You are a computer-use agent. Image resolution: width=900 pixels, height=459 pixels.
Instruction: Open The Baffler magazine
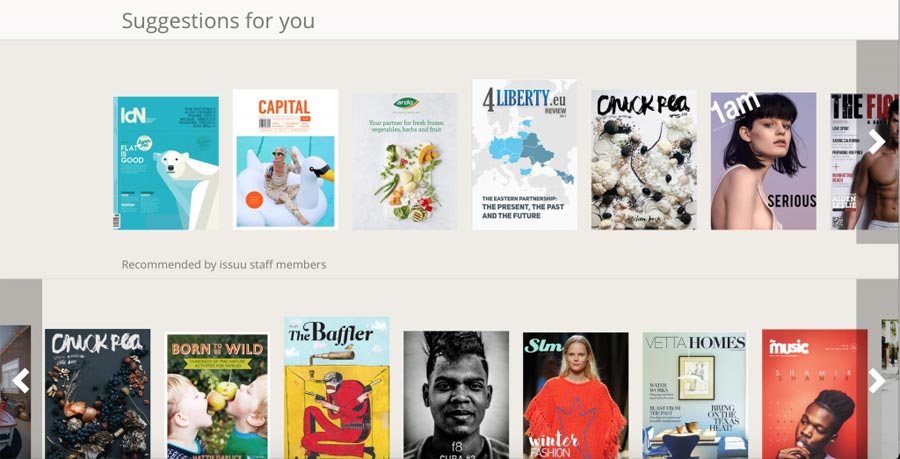coord(336,388)
